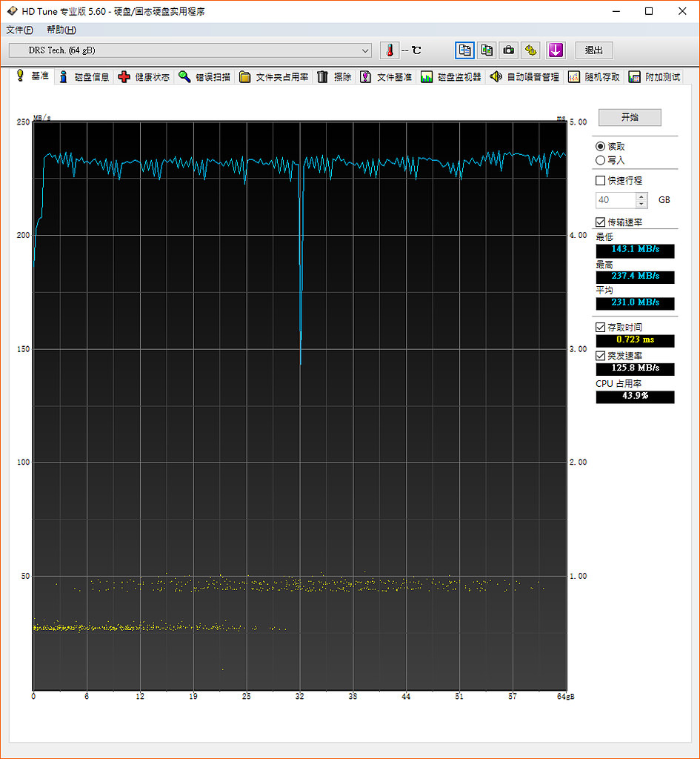Image resolution: width=700 pixels, height=759 pixels.
Task: Open the 附加测试 extra tests tab
Action: (x=654, y=77)
